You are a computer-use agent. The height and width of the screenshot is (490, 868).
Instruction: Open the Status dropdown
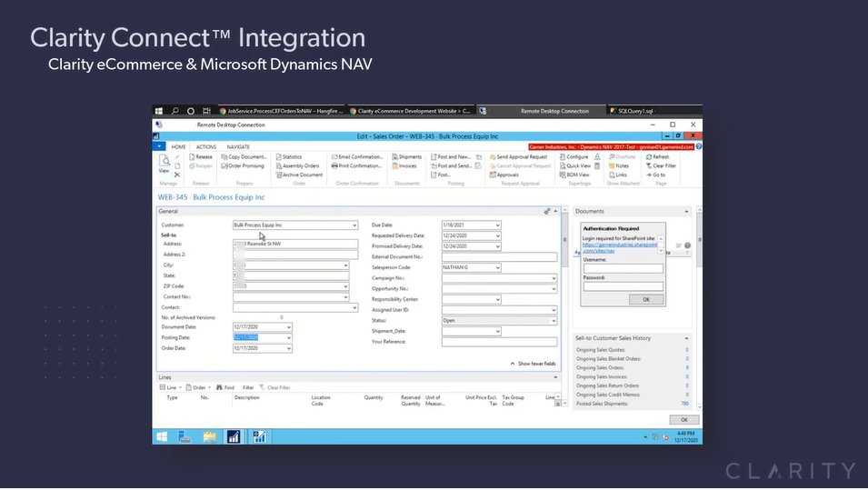coord(553,321)
